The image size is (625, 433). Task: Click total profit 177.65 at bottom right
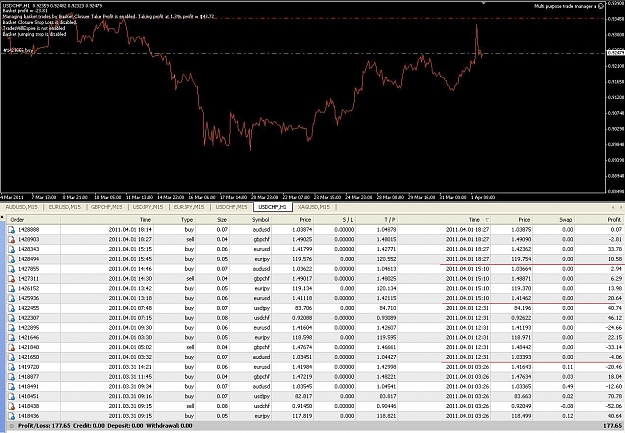click(x=612, y=426)
